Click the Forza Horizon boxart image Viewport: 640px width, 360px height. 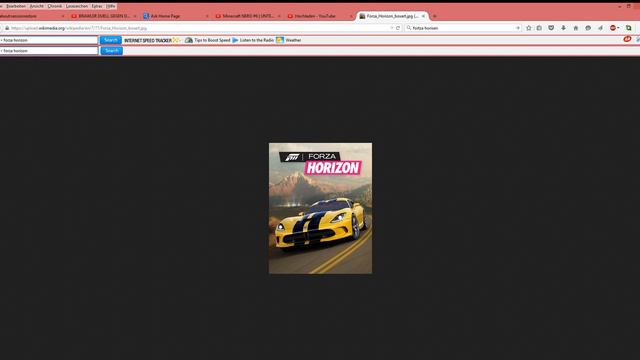tap(320, 208)
